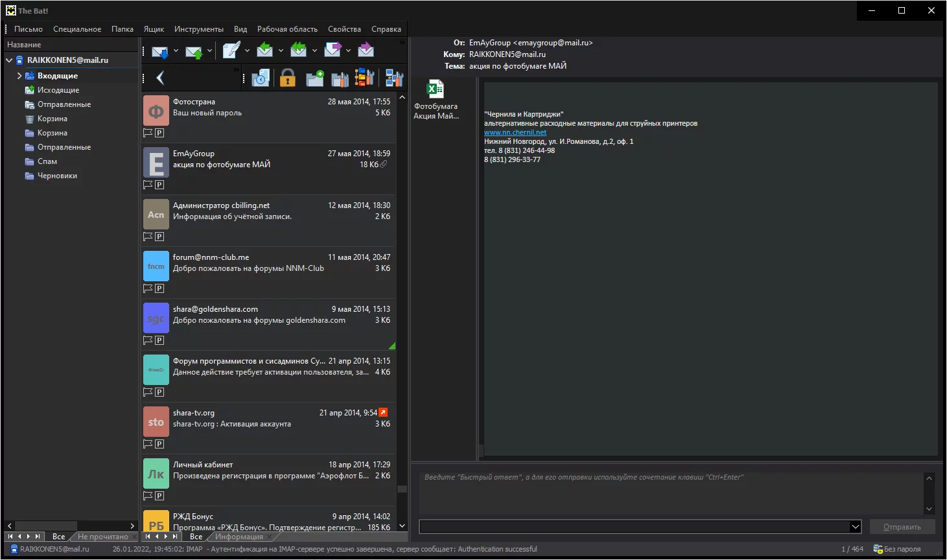Open the Ящик menu
The width and height of the screenshot is (947, 560).
[154, 29]
